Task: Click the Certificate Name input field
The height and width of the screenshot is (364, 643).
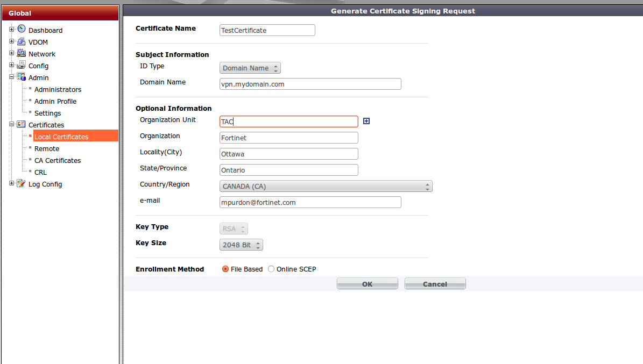Action: coord(267,30)
